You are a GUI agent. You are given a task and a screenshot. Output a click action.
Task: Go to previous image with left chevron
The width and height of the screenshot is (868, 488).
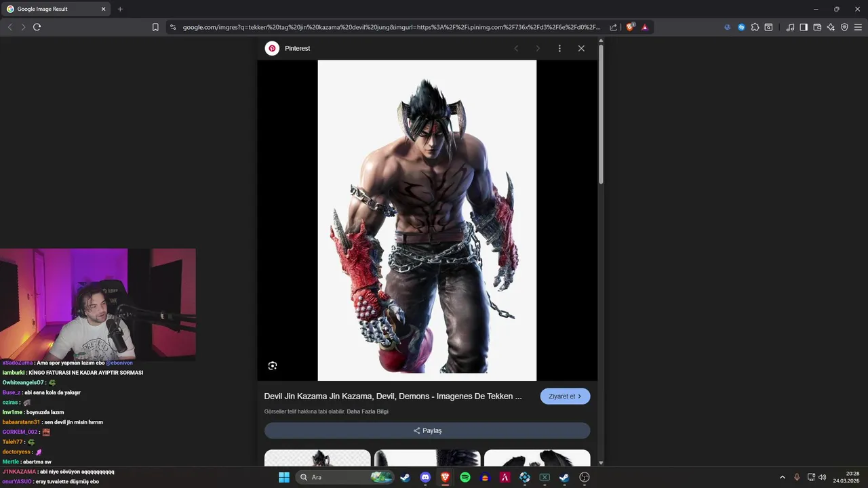pos(516,48)
